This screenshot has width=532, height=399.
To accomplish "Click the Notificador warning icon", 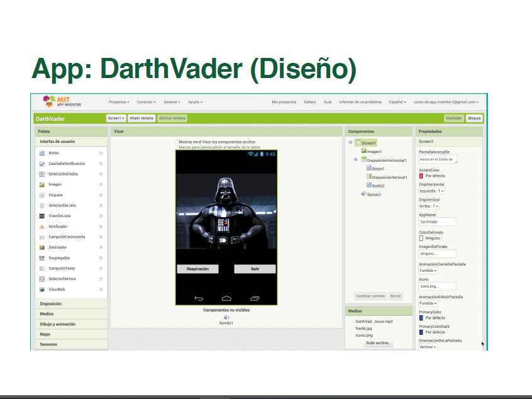I will [42, 227].
